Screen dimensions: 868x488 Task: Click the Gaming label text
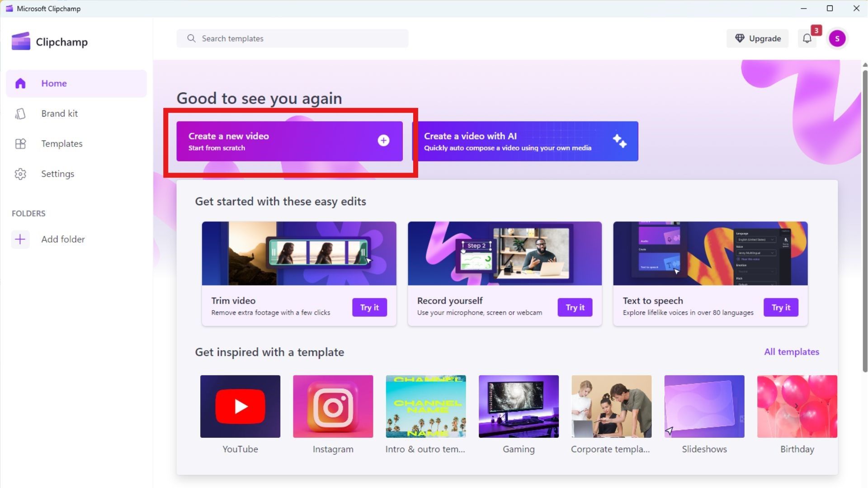(519, 449)
